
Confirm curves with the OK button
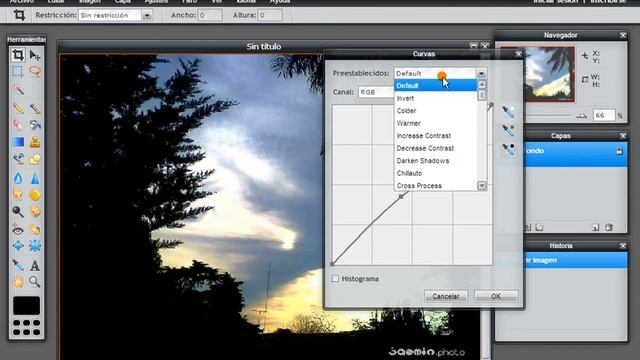(496, 296)
